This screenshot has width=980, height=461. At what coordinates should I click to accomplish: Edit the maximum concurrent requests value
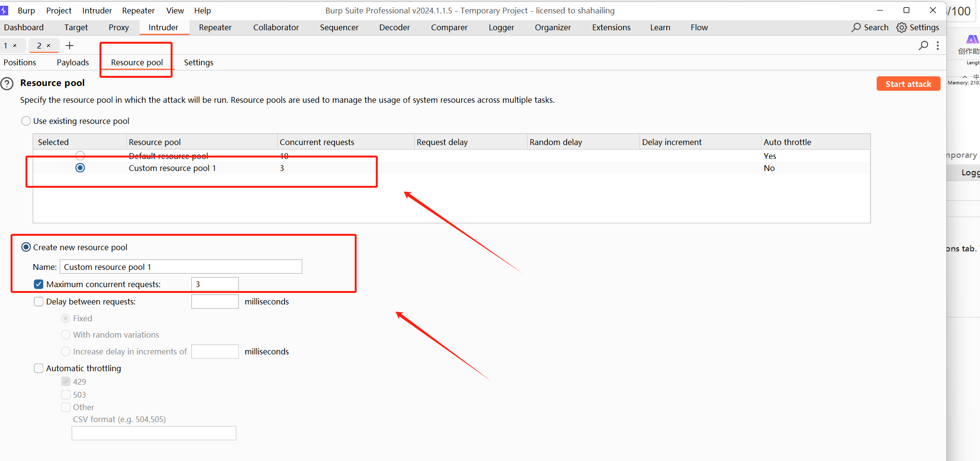[x=215, y=284]
